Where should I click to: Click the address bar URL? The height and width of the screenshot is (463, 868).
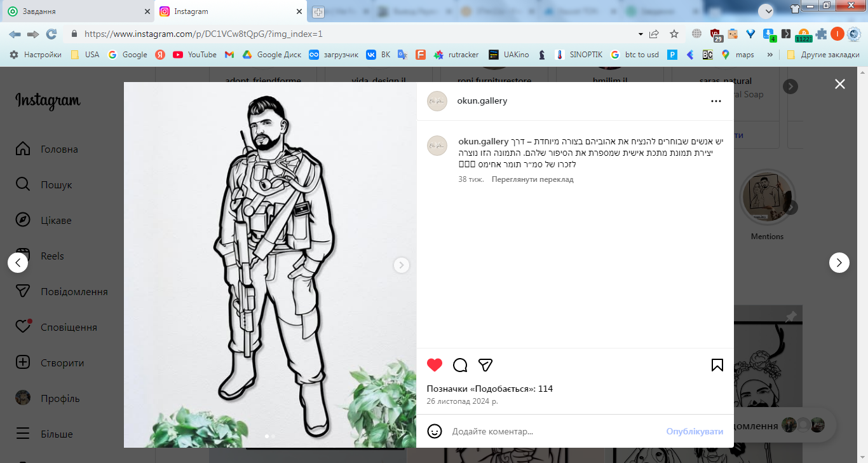[x=203, y=34]
